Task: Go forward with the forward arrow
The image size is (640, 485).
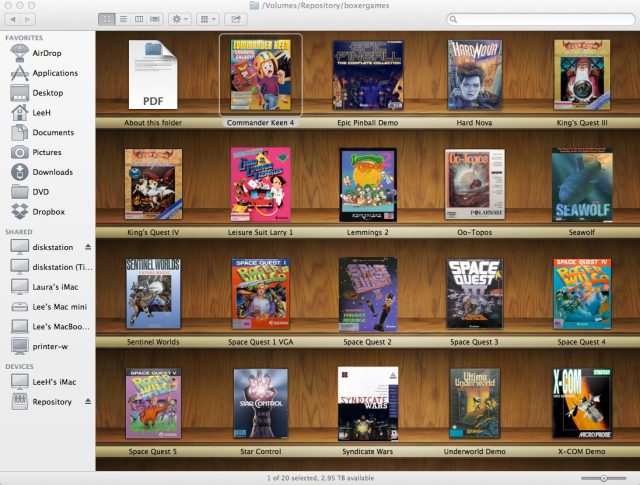Action: pos(28,19)
